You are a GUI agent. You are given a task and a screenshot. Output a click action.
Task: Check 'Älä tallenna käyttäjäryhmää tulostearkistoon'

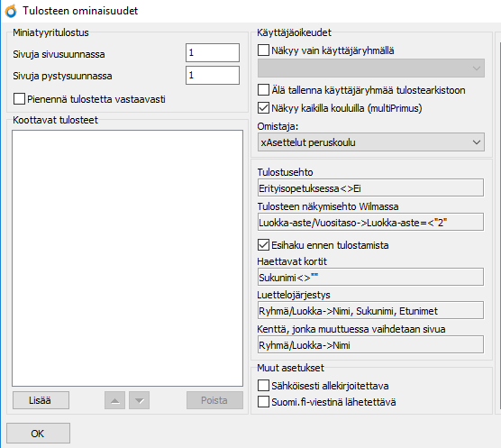263,90
